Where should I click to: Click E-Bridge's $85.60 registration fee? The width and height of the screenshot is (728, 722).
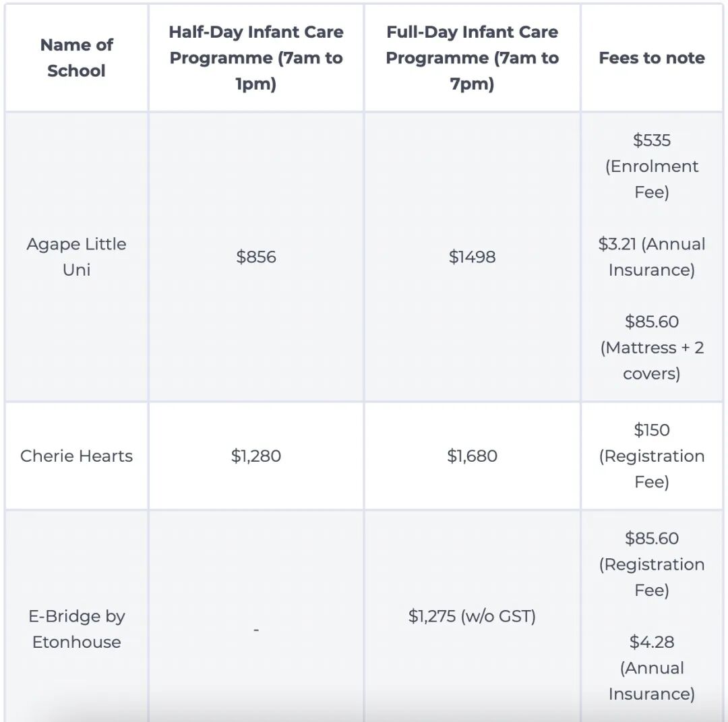[x=651, y=539]
